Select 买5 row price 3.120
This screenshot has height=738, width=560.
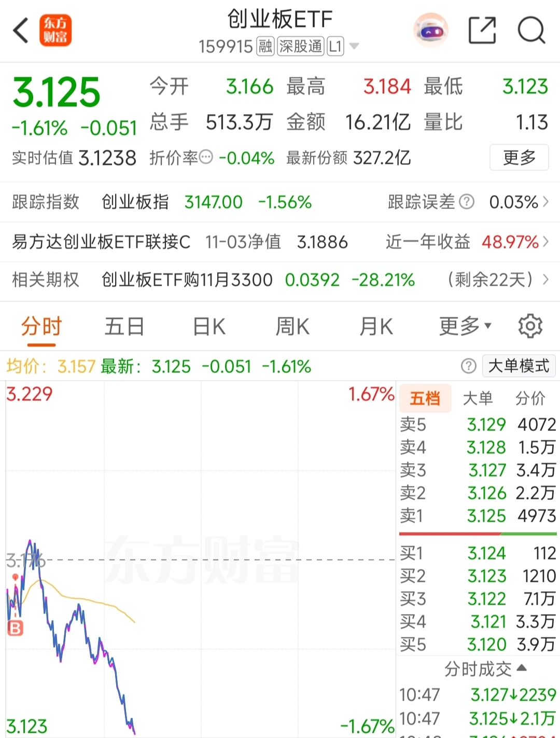[478, 645]
